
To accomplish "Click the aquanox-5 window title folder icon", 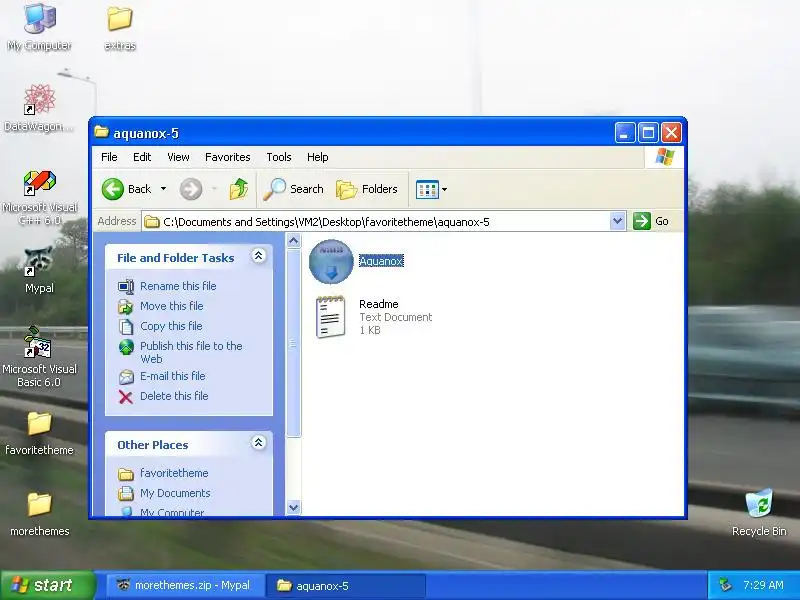I will coord(102,133).
